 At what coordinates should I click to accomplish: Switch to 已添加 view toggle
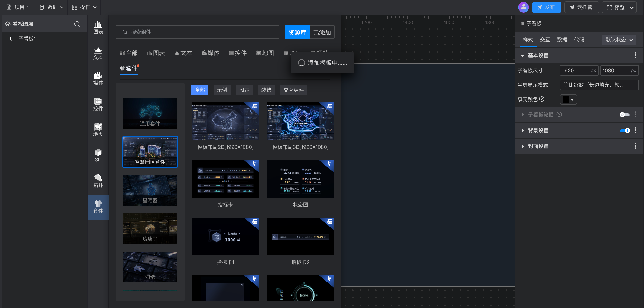tap(322, 32)
